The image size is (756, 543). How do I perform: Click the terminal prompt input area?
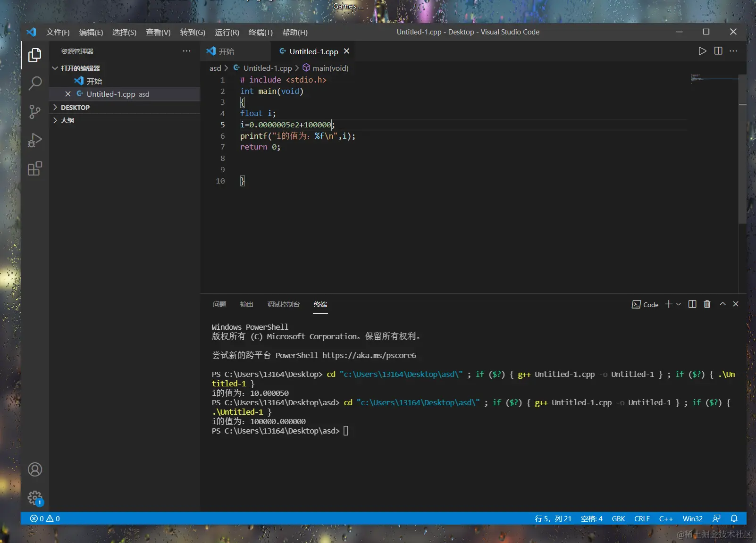[346, 431]
